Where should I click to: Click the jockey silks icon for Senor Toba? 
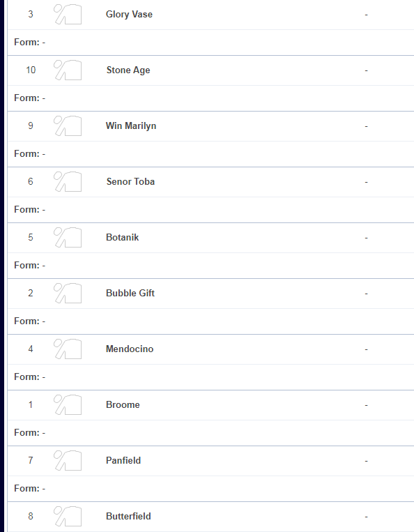click(x=68, y=181)
